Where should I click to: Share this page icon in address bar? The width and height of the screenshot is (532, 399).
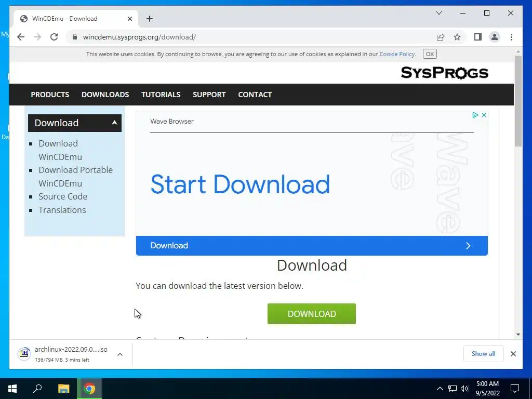(441, 37)
